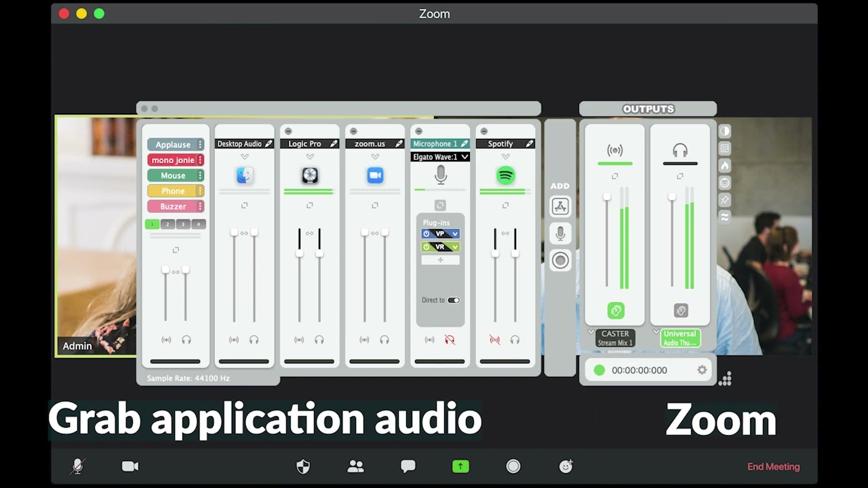Expand Spotify channel chevron
Viewport: 868px width, 488px height.
click(x=505, y=157)
